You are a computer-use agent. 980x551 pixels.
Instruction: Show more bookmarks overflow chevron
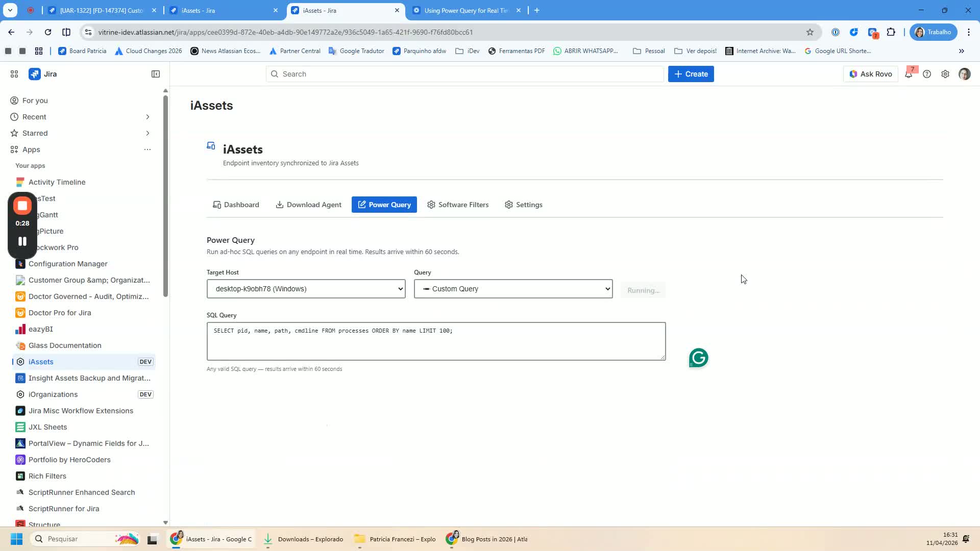tap(962, 51)
